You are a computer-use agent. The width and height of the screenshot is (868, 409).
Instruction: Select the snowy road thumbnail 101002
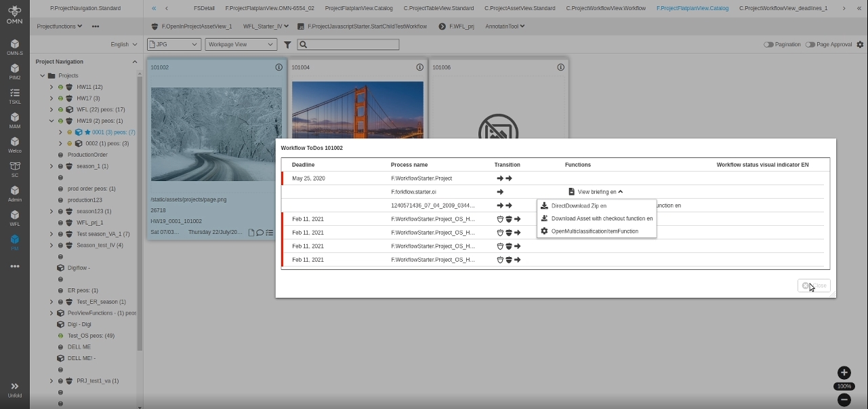pyautogui.click(x=216, y=134)
